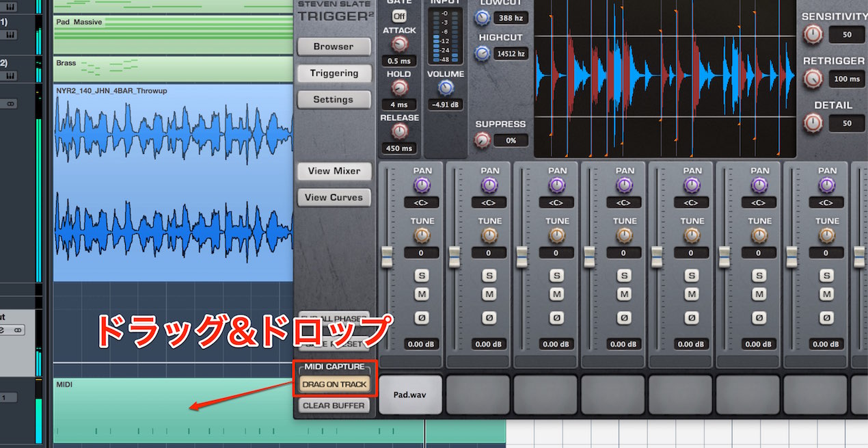Click the Pad.wav channel volume fader handle
This screenshot has height=448, width=868.
tap(387, 257)
